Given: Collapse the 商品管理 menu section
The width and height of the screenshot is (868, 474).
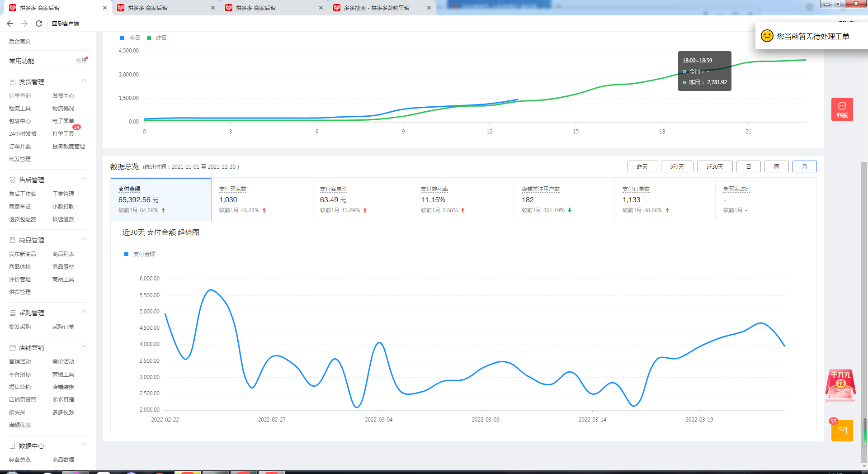Looking at the screenshot, I should pyautogui.click(x=84, y=239).
